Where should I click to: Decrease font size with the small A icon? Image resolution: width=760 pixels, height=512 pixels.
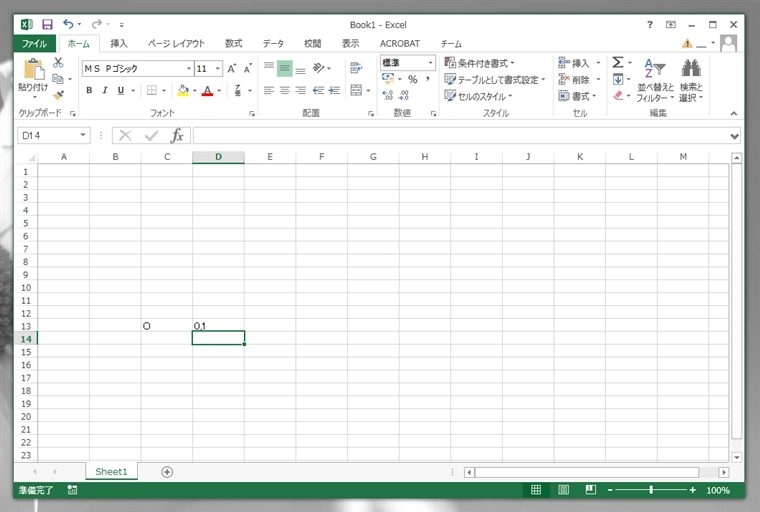click(248, 68)
